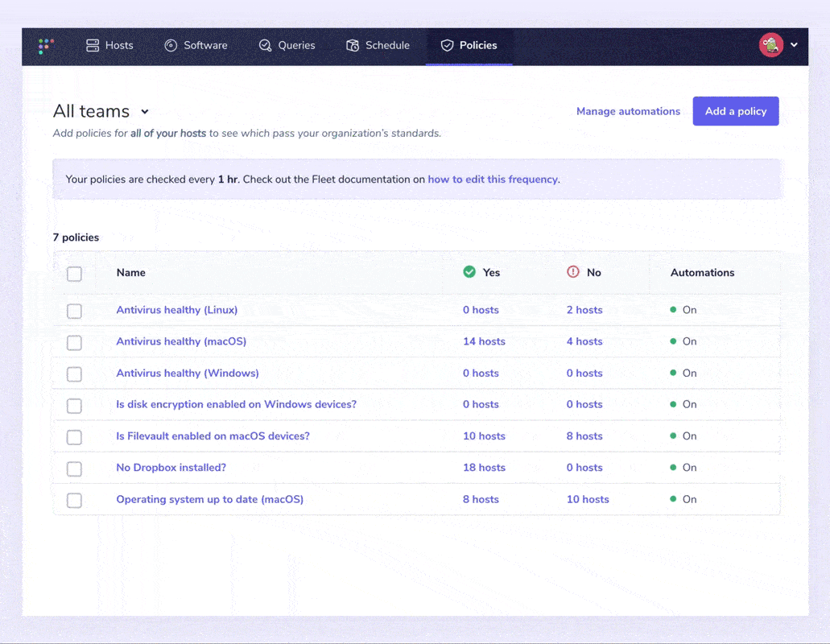Click green status dot for Operating system up to date
The width and height of the screenshot is (830, 644).
pyautogui.click(x=673, y=499)
